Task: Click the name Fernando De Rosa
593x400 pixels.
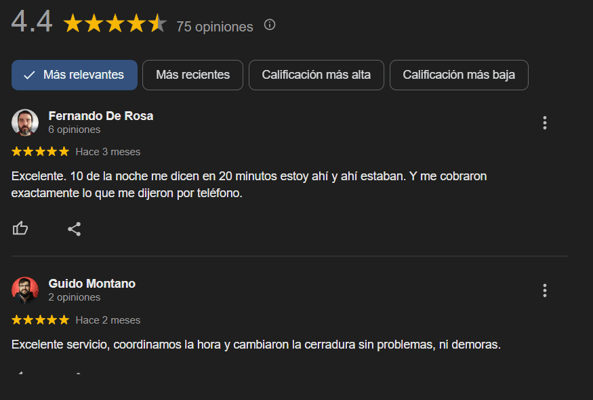Action: tap(101, 116)
